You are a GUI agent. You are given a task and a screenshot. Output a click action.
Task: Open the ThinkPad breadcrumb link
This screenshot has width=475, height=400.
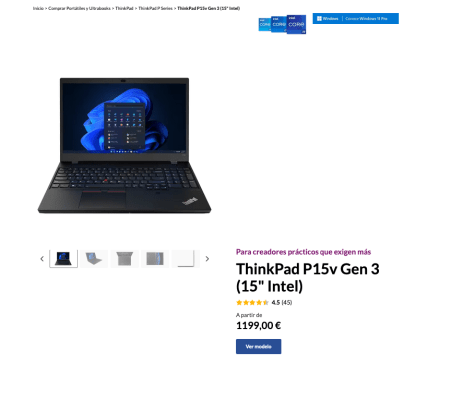coord(124,8)
